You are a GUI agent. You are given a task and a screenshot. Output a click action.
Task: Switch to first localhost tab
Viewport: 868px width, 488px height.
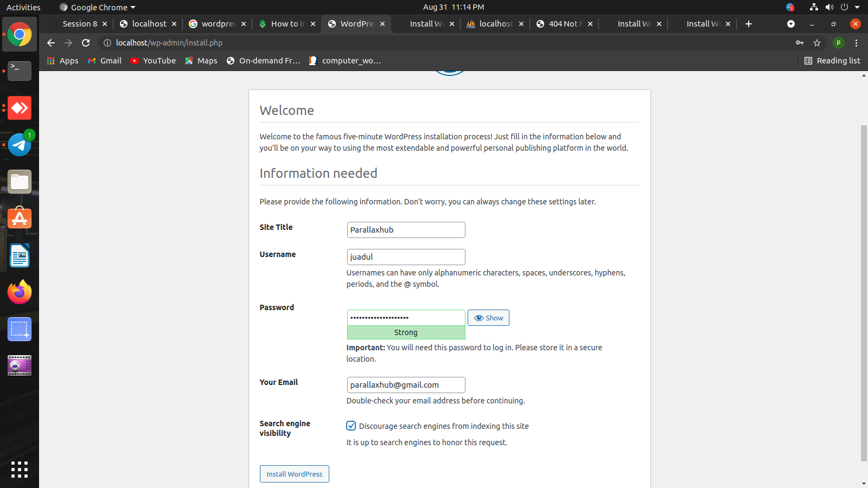point(148,24)
